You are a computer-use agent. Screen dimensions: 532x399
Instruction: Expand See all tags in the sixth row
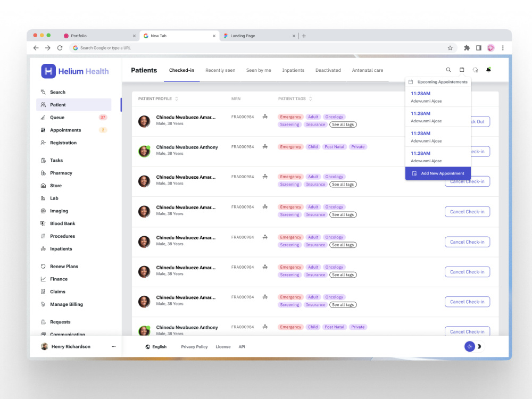[343, 275]
